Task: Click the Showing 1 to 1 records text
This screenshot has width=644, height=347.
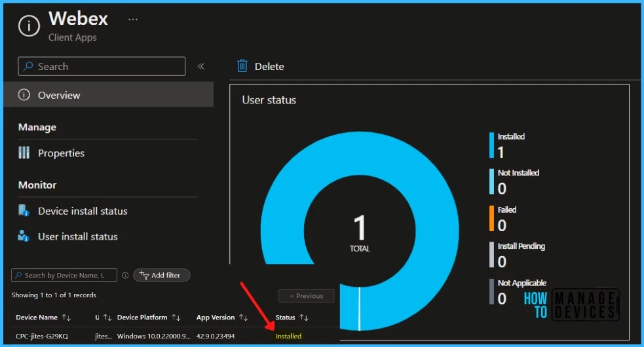Action: [x=54, y=295]
